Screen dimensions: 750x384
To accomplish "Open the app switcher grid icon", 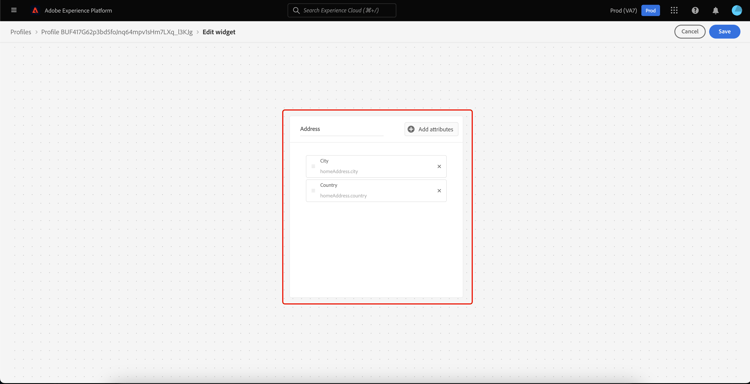I will pyautogui.click(x=674, y=11).
